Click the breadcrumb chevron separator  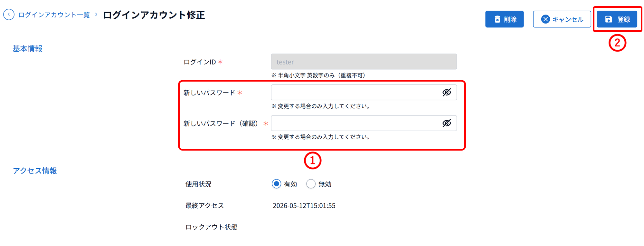tap(96, 15)
